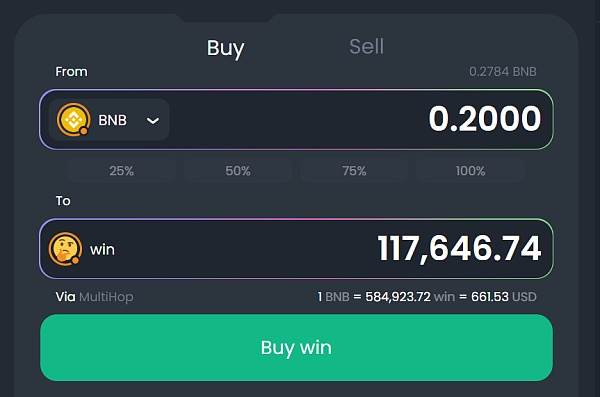Viewport: 600px width, 397px height.
Task: Click the 0.2784 BNB balance text
Action: click(x=502, y=72)
